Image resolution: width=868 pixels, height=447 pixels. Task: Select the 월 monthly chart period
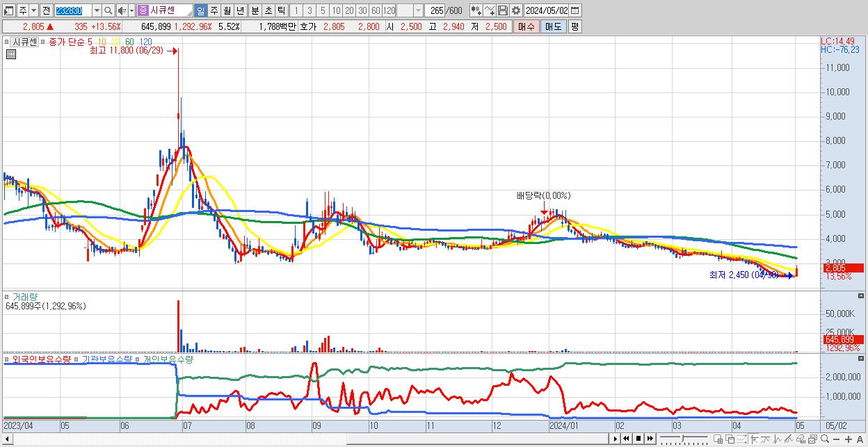click(x=226, y=10)
